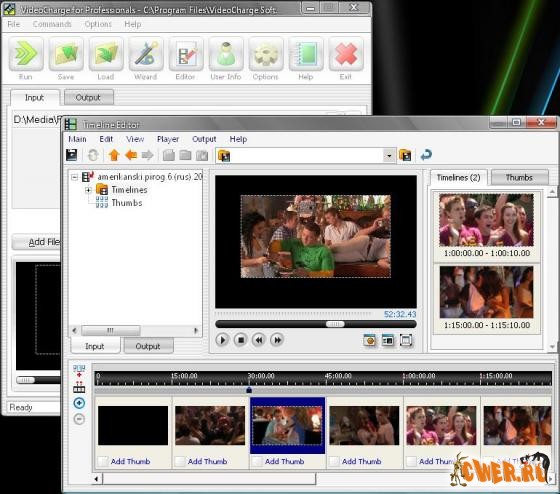Switch to Output tab in Timeline Editor
The width and height of the screenshot is (560, 494).
tap(148, 346)
